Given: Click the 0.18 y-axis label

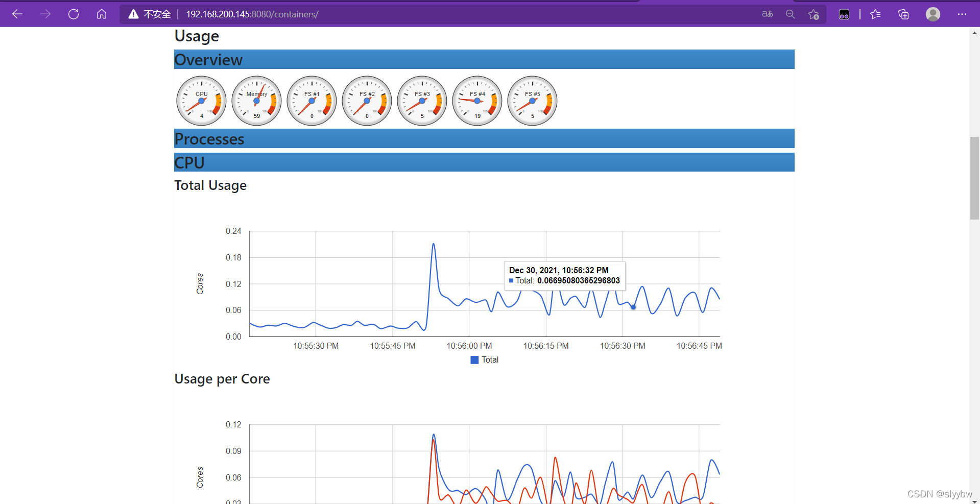Looking at the screenshot, I should pos(233,258).
